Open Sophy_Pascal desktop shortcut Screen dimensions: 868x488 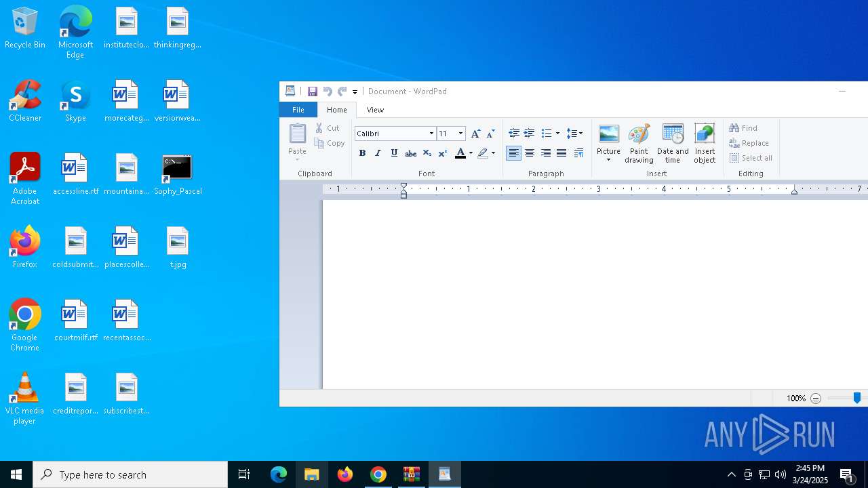coord(178,175)
